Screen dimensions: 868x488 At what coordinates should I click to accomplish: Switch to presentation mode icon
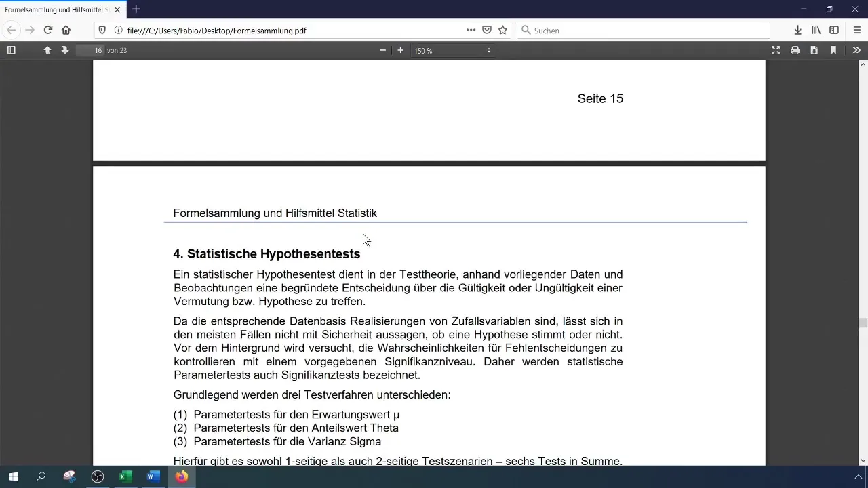(776, 50)
